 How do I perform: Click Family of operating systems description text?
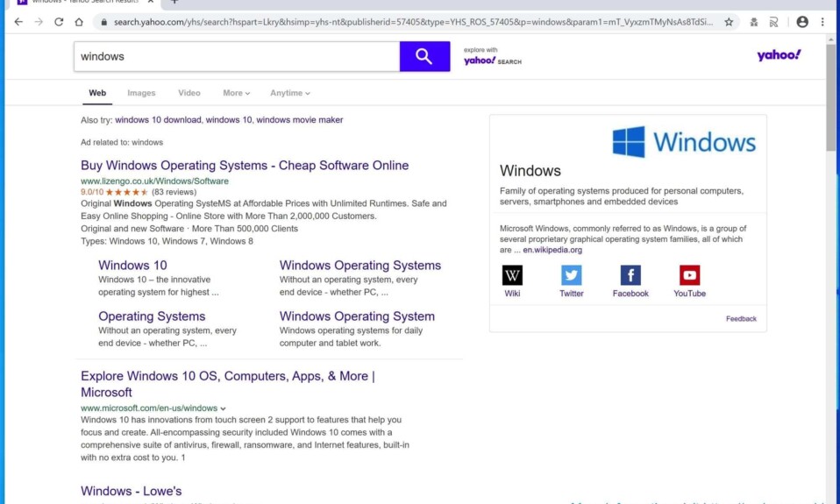click(x=622, y=196)
